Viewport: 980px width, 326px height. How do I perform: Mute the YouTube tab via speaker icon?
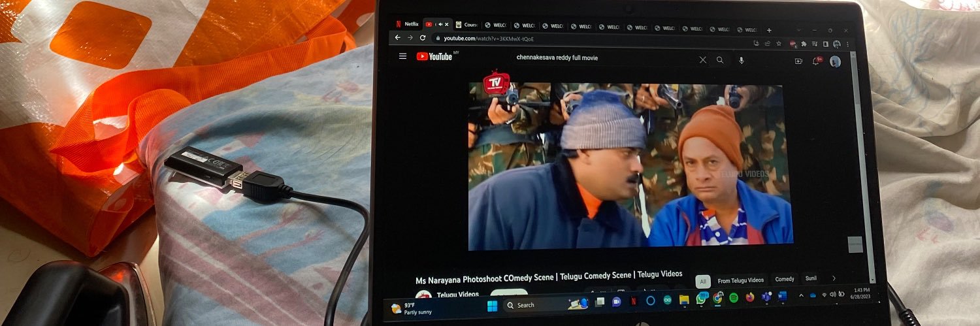click(440, 24)
